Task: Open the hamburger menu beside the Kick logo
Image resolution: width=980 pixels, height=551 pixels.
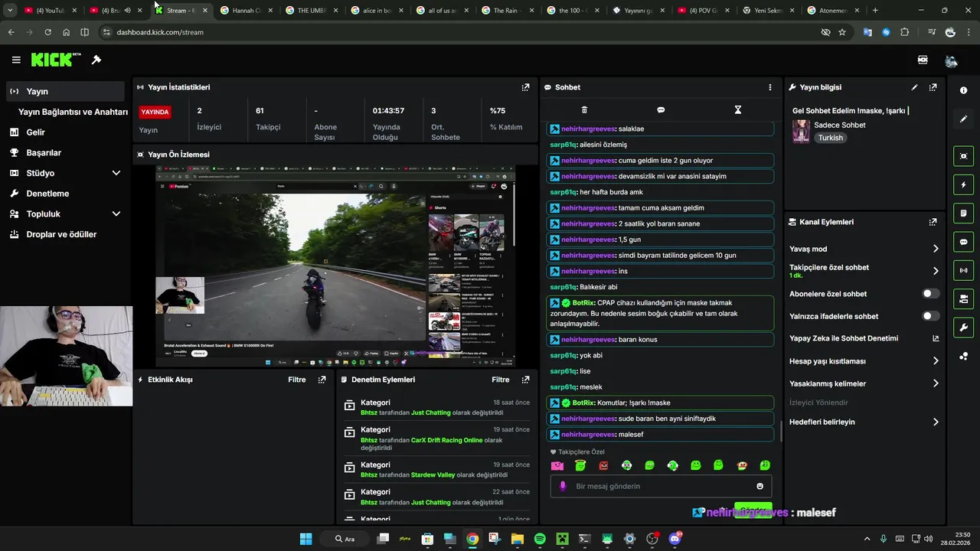Action: (16, 60)
